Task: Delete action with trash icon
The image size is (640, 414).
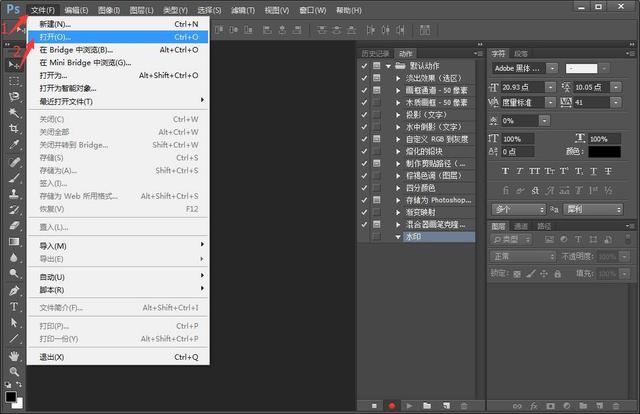Action: click(464, 406)
